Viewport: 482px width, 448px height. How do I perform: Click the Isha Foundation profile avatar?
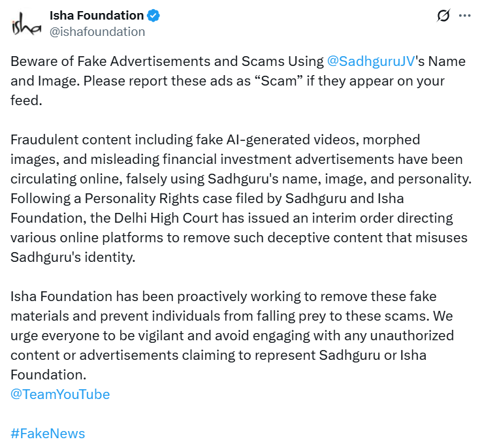pyautogui.click(x=25, y=24)
